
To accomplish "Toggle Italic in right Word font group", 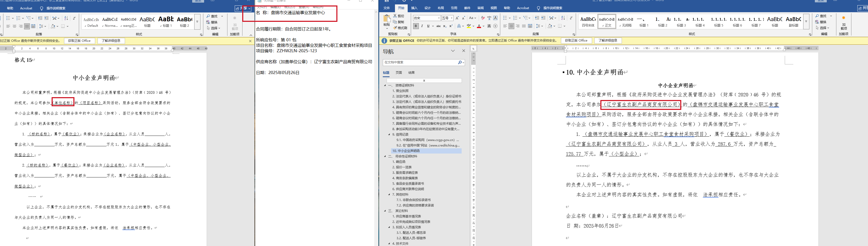I will tap(422, 26).
